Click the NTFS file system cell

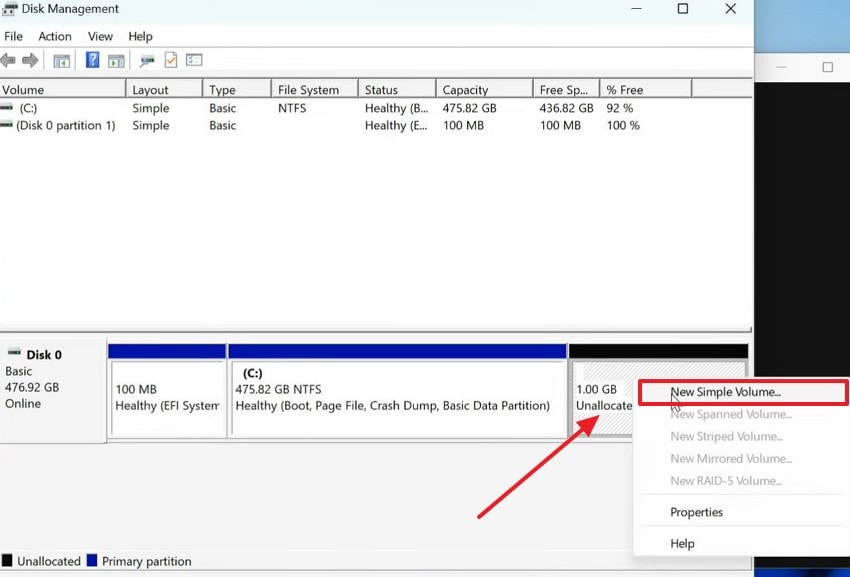[292, 108]
